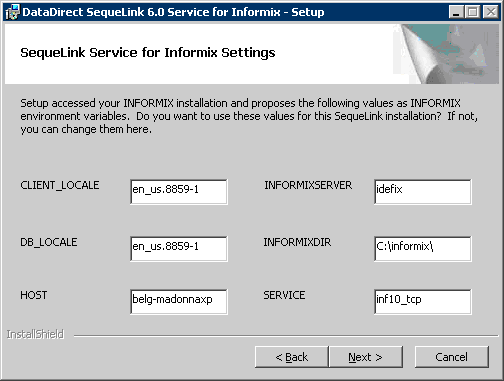Proceed with the Next button
504x381 pixels.
[x=366, y=357]
